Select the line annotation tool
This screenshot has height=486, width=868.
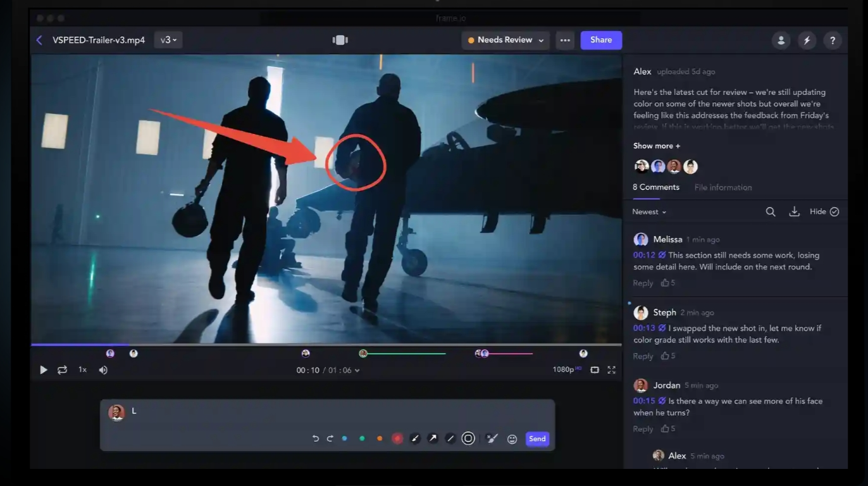point(450,439)
